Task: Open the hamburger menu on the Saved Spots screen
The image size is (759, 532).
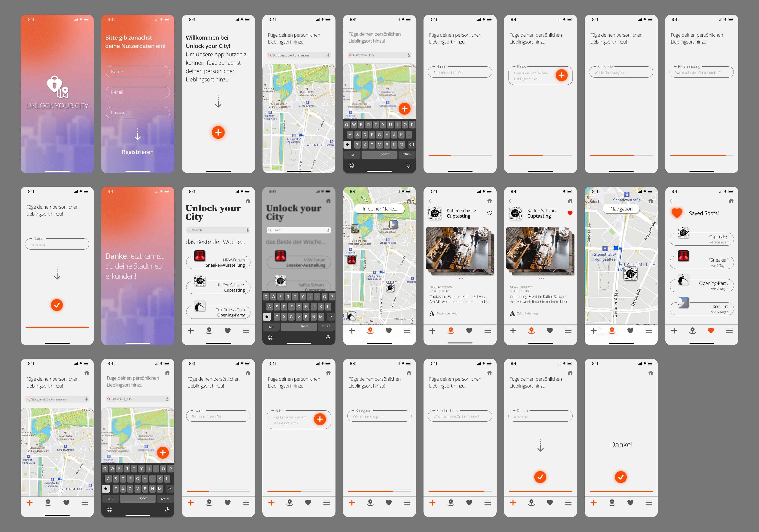Action: 729,330
